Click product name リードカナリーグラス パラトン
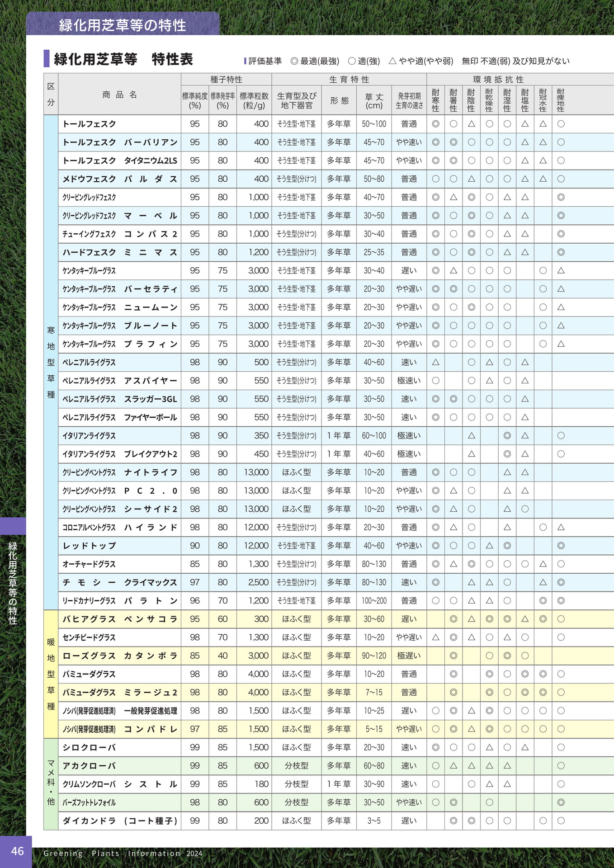 click(x=120, y=601)
